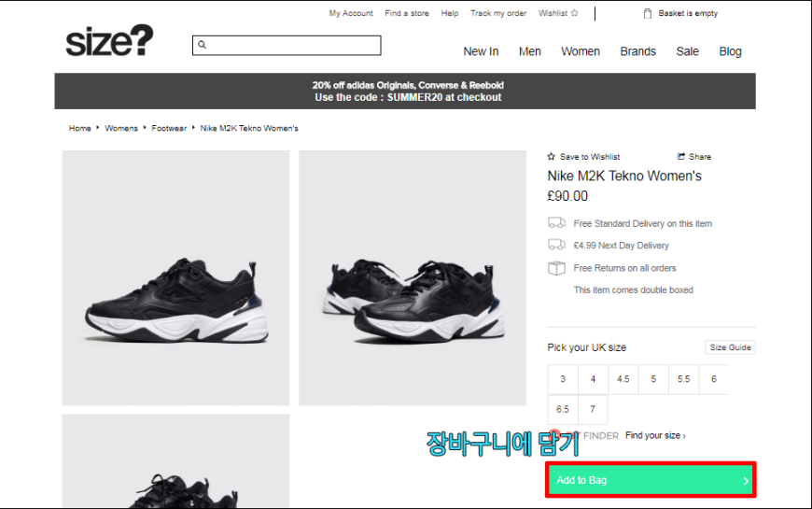
Task: Select UK size 4
Action: click(593, 379)
